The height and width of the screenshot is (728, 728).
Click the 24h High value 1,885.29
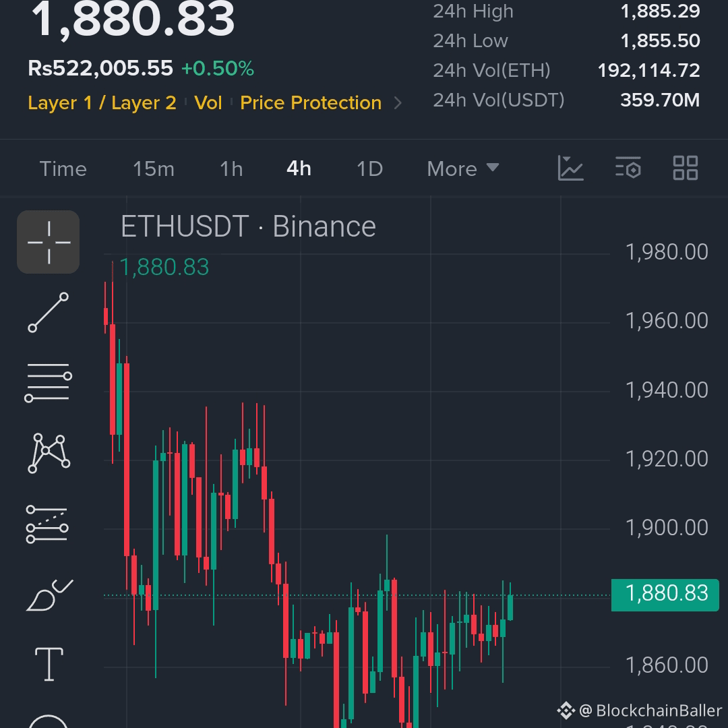tap(660, 11)
